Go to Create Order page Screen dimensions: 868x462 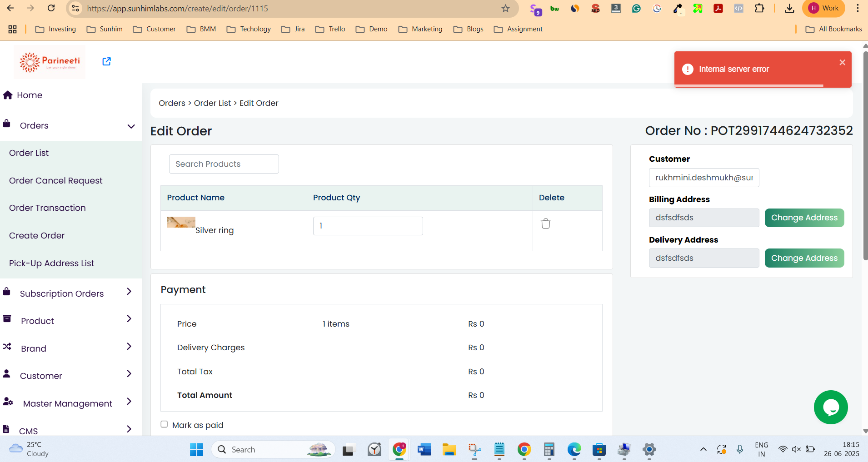(x=37, y=236)
